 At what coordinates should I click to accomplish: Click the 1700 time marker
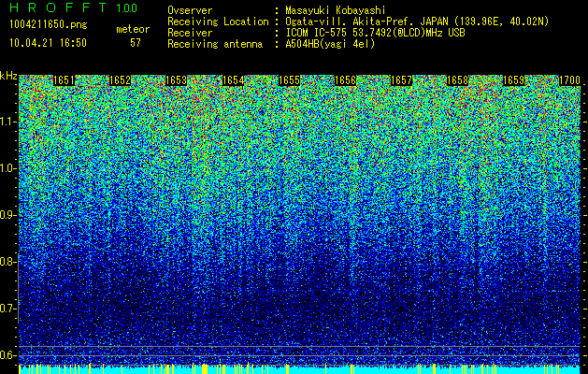click(x=570, y=80)
